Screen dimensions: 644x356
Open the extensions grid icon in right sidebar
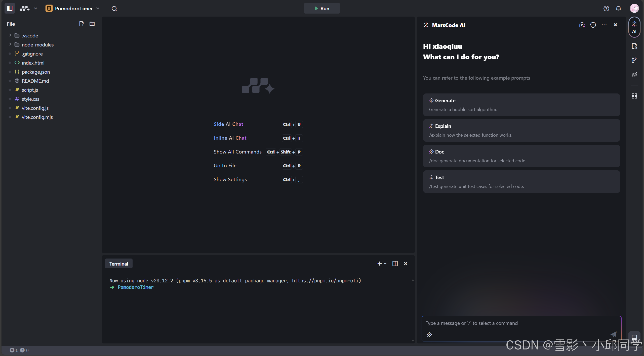[634, 96]
